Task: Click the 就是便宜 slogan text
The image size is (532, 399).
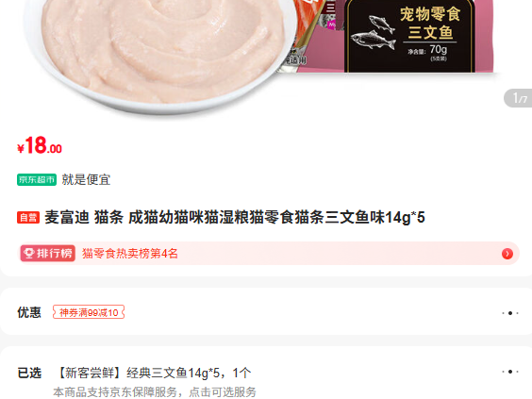Action: click(86, 179)
